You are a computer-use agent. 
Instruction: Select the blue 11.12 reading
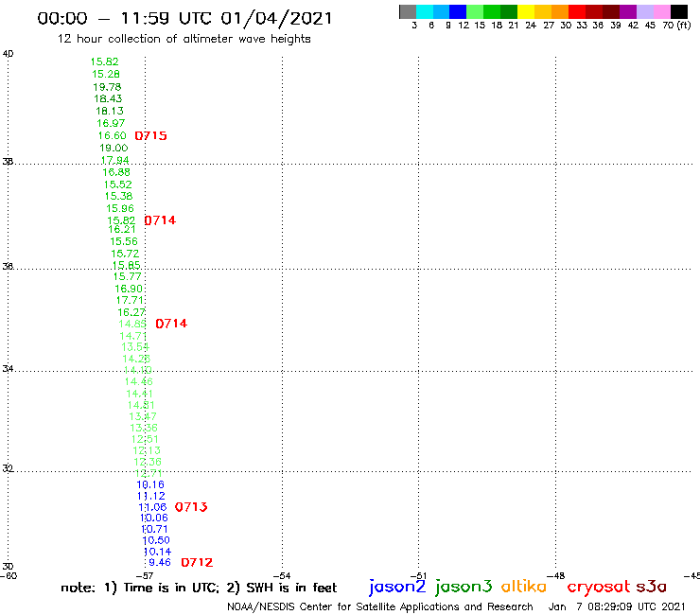tap(151, 496)
